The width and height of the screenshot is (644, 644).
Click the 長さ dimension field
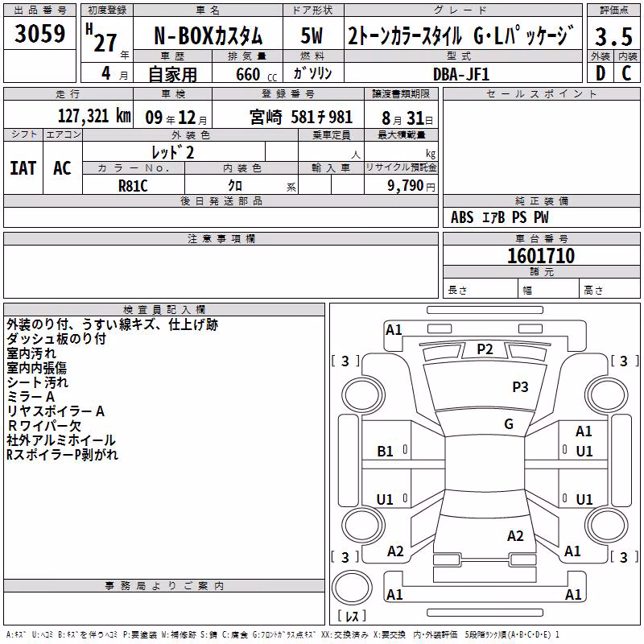(x=480, y=288)
